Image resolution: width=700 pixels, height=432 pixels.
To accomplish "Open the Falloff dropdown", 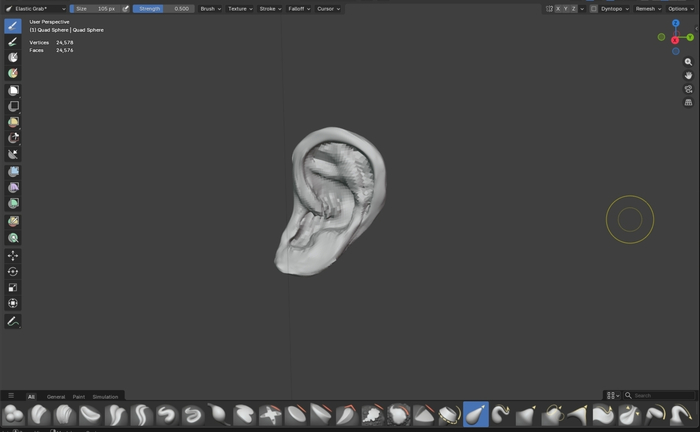I will (x=299, y=8).
